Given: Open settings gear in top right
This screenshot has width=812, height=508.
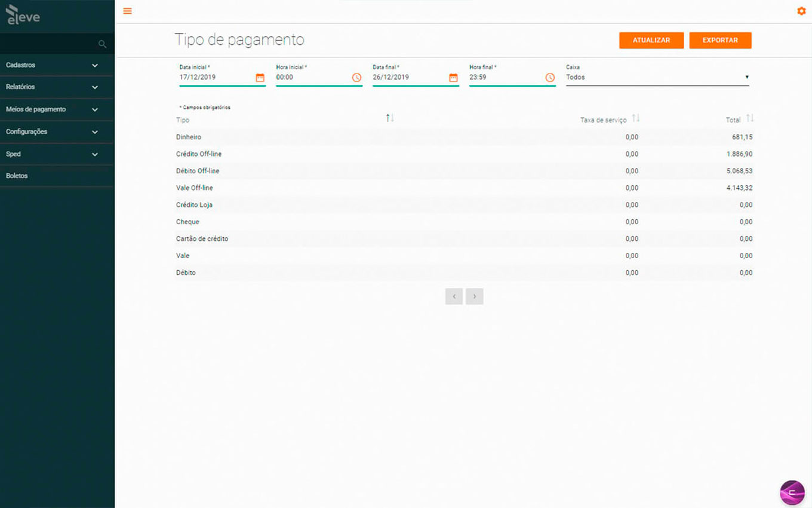Looking at the screenshot, I should [x=801, y=11].
